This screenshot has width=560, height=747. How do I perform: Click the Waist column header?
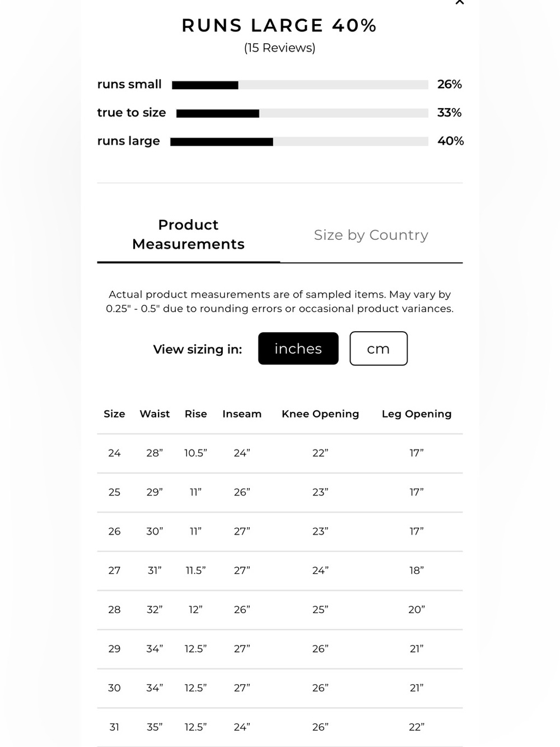(x=155, y=414)
